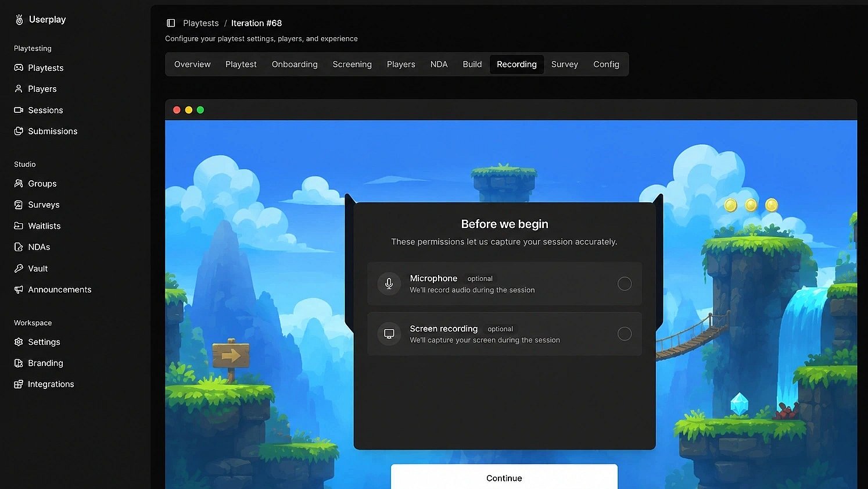This screenshot has height=489, width=868.
Task: Open Branding in the sidebar
Action: pos(45,363)
